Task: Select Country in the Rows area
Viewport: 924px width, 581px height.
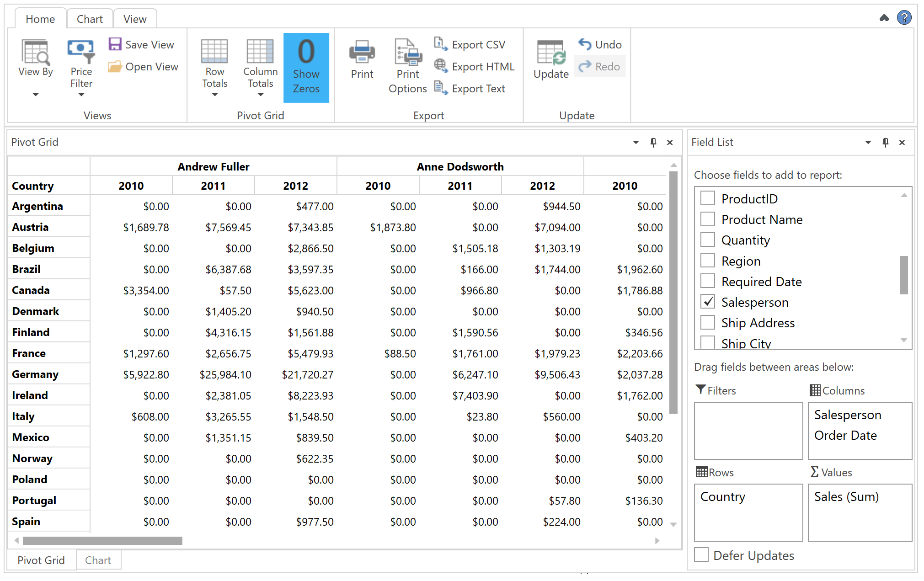Action: pyautogui.click(x=722, y=496)
